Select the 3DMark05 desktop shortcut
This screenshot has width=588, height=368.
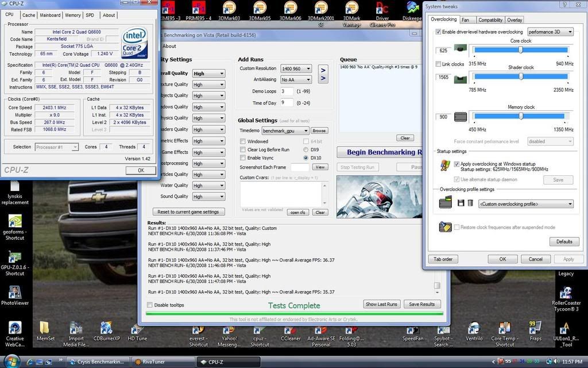260,10
